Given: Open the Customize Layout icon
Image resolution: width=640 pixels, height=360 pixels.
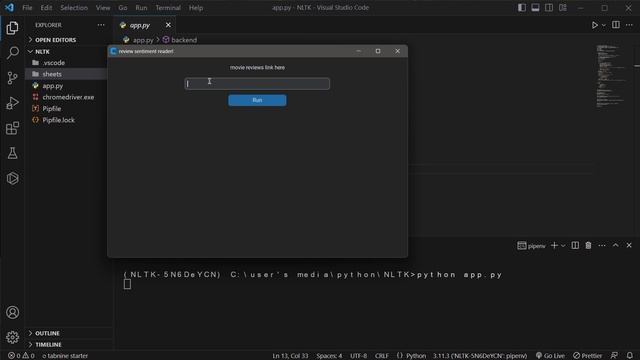Looking at the screenshot, I should (x=563, y=8).
